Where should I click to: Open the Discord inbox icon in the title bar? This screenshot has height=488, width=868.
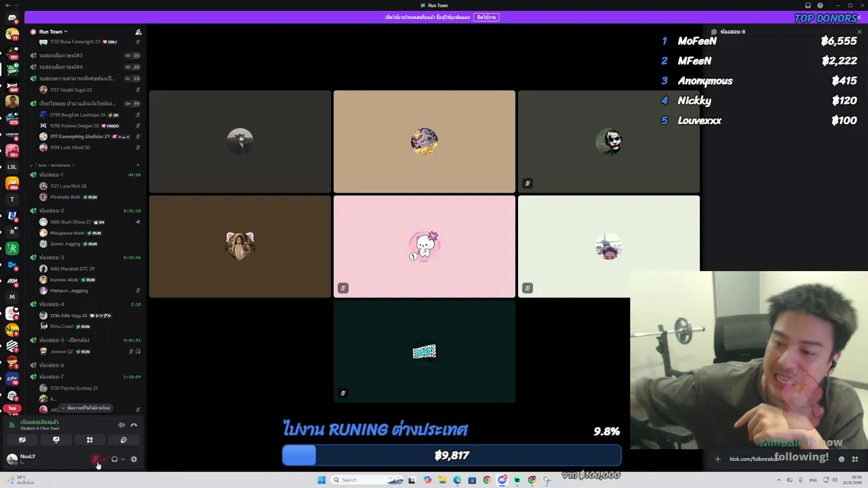(808, 5)
